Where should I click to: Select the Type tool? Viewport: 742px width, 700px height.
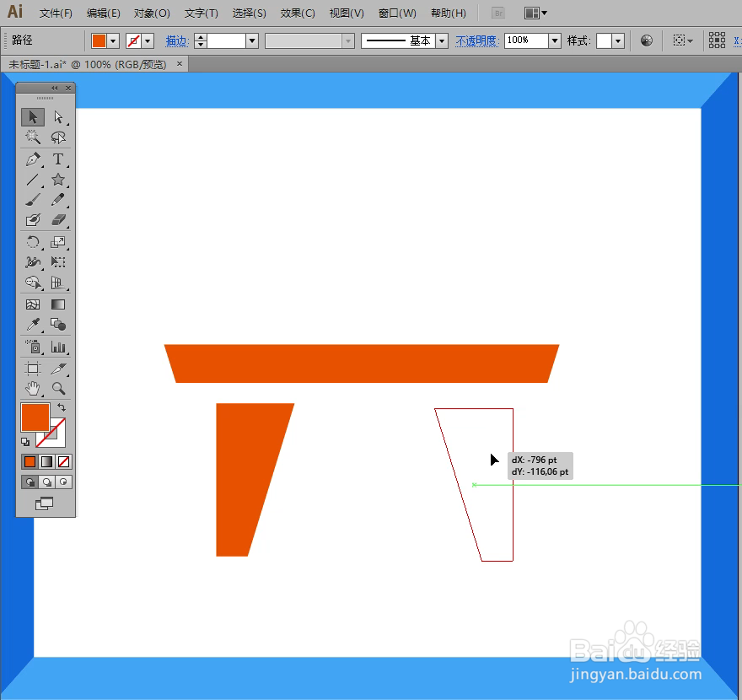pyautogui.click(x=58, y=159)
